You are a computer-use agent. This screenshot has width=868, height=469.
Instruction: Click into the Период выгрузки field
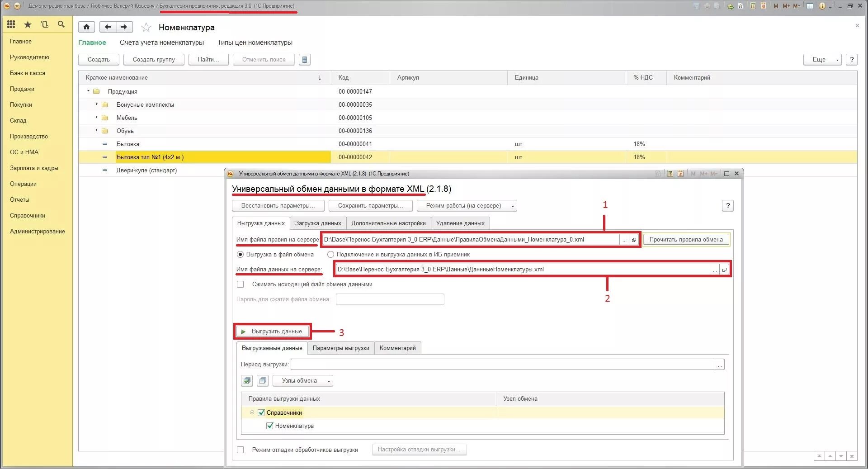[503, 365]
